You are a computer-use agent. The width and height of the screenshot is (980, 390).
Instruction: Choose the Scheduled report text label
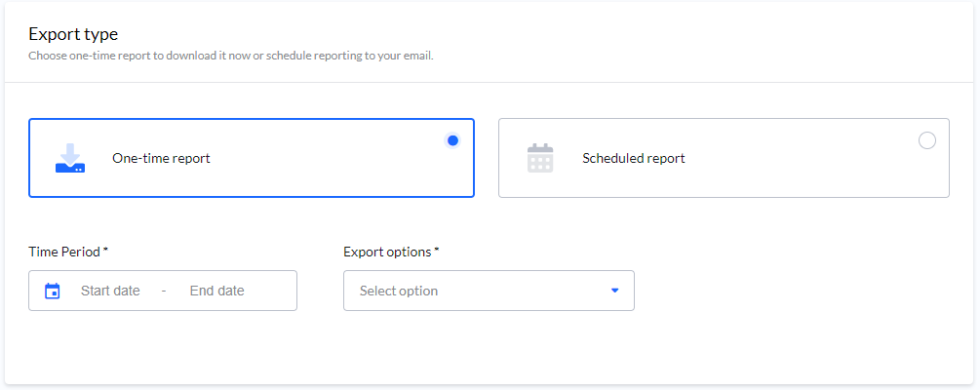[633, 158]
